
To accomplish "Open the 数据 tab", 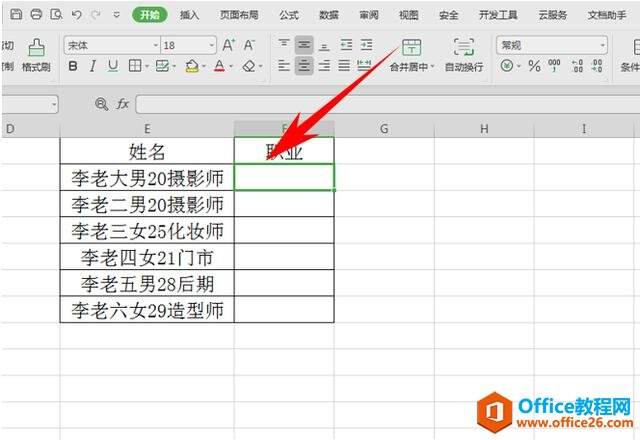I will tap(329, 15).
